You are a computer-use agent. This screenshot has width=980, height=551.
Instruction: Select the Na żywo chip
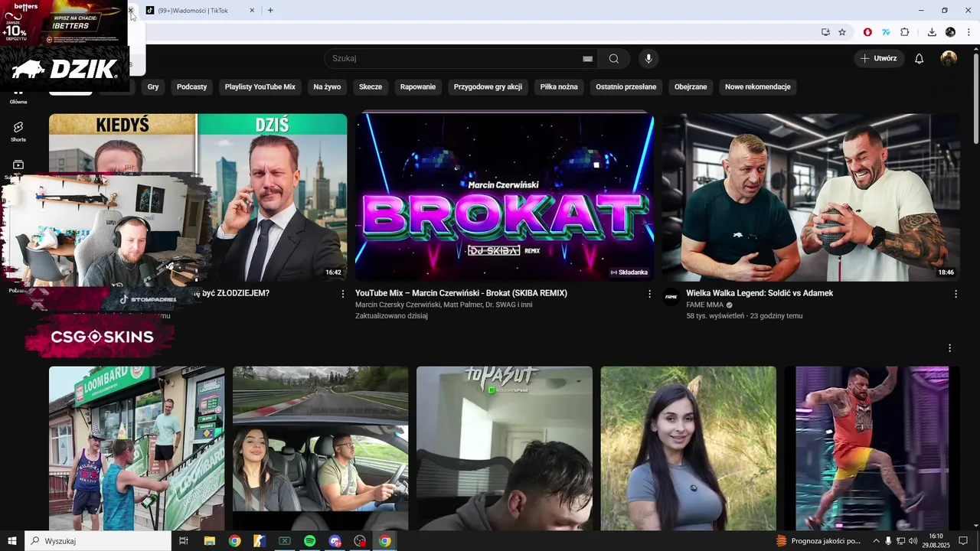[327, 86]
